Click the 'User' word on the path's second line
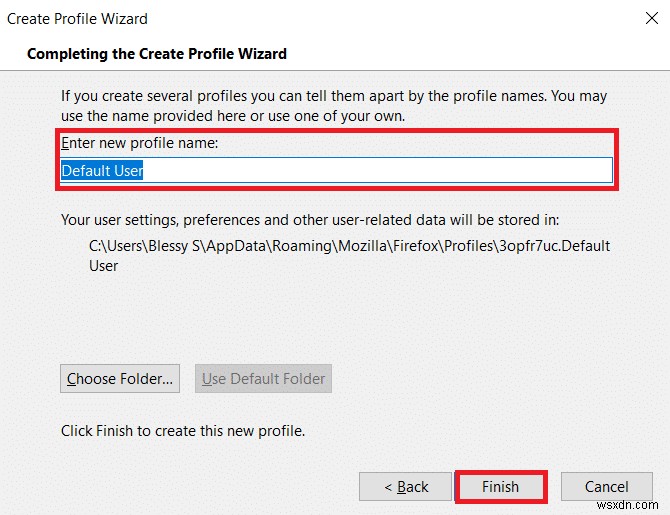Viewport: 670px width, 515px height. tap(104, 266)
